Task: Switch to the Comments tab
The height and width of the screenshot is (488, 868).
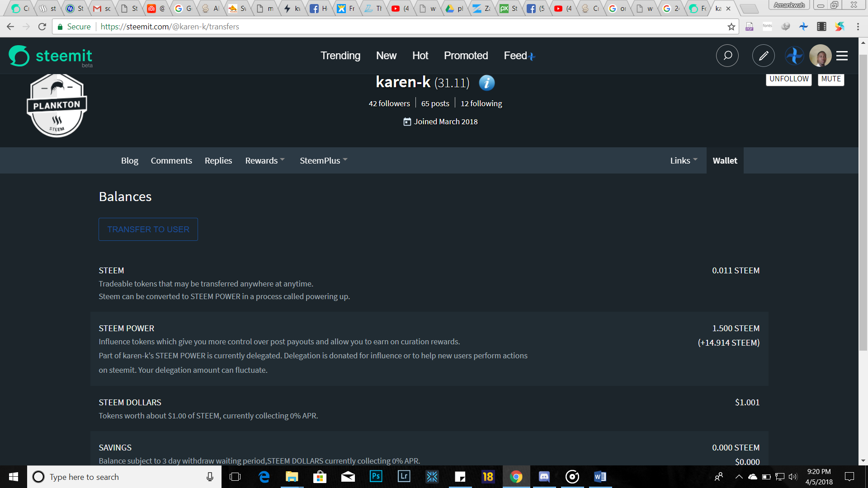Action: [171, 160]
